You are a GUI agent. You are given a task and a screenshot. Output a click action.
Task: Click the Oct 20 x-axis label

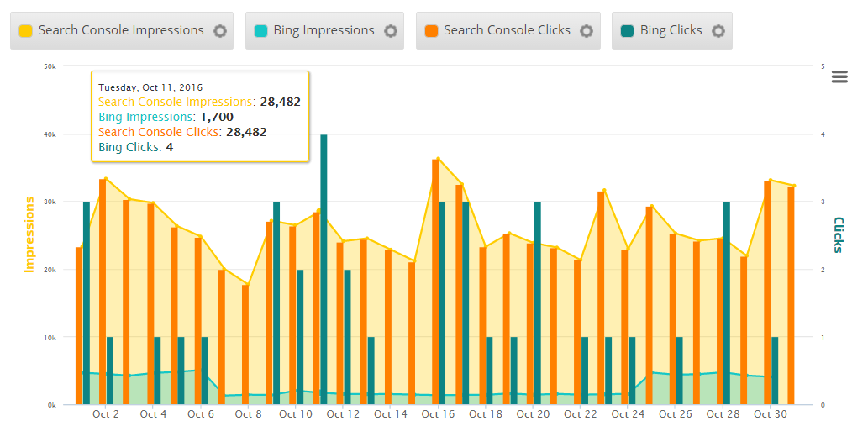coord(532,414)
